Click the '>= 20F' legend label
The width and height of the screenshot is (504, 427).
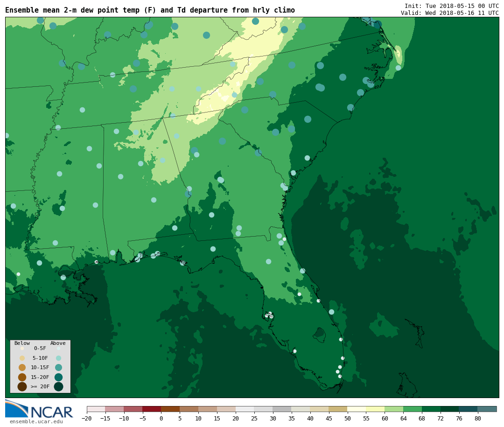(x=40, y=386)
